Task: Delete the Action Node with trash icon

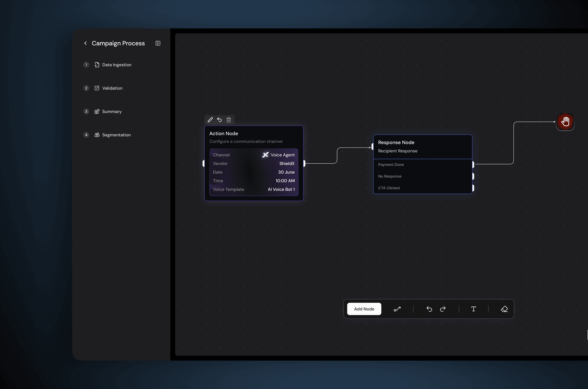Action: [229, 120]
